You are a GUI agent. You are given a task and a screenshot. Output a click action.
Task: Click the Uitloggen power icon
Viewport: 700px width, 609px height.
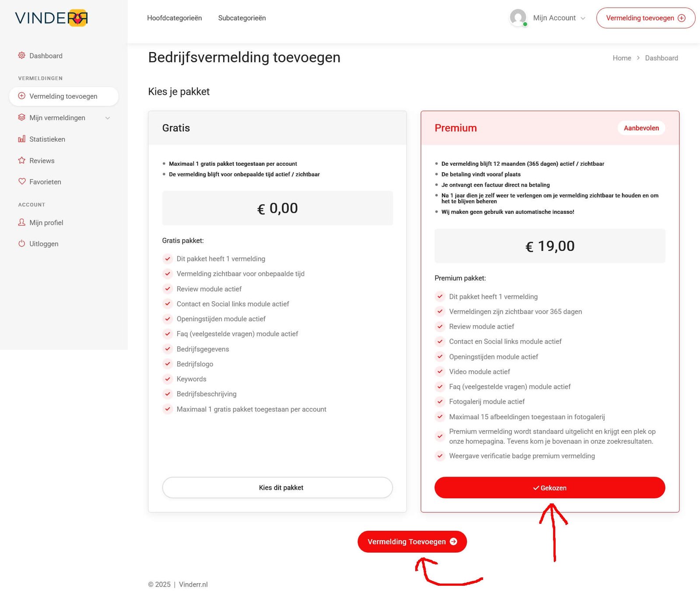[x=21, y=244]
